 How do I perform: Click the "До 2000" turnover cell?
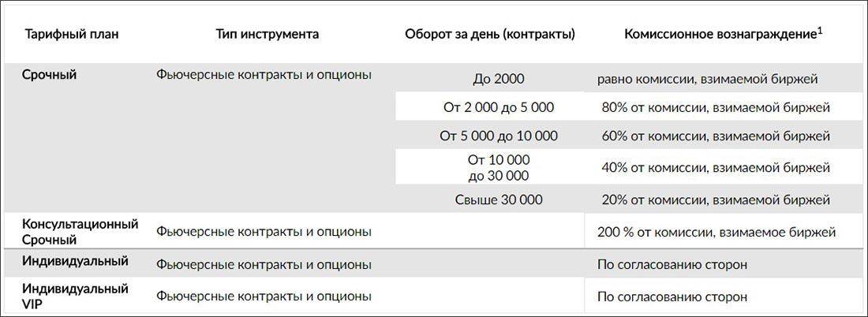coord(499,79)
